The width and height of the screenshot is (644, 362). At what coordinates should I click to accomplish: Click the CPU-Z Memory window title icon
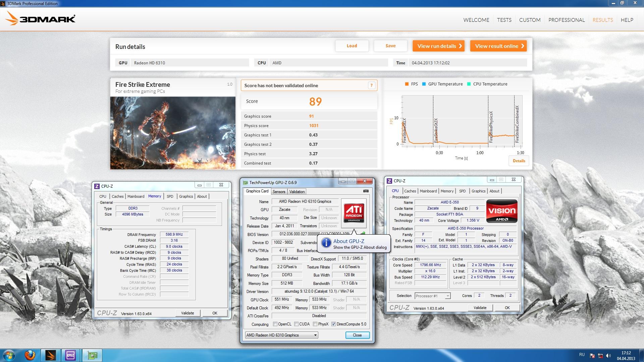point(97,186)
